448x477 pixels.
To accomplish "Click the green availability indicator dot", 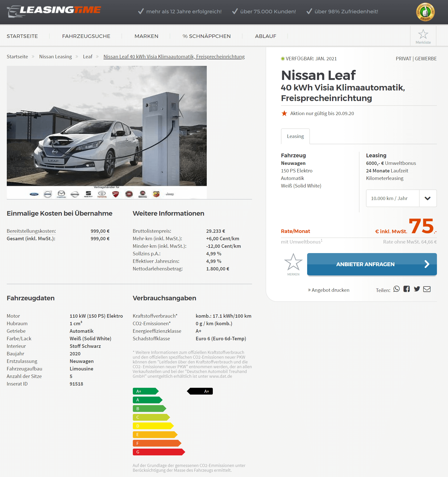I will point(283,59).
